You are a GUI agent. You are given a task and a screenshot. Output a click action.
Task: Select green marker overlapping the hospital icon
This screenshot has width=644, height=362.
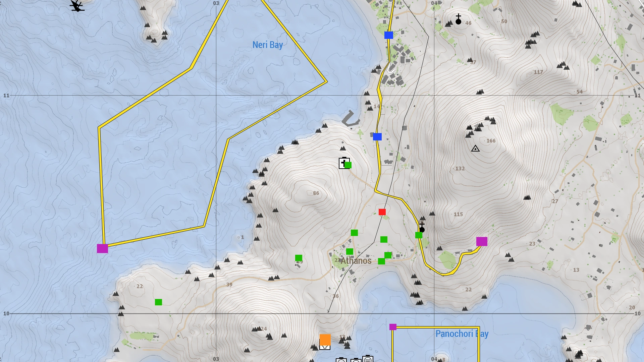[x=348, y=165]
